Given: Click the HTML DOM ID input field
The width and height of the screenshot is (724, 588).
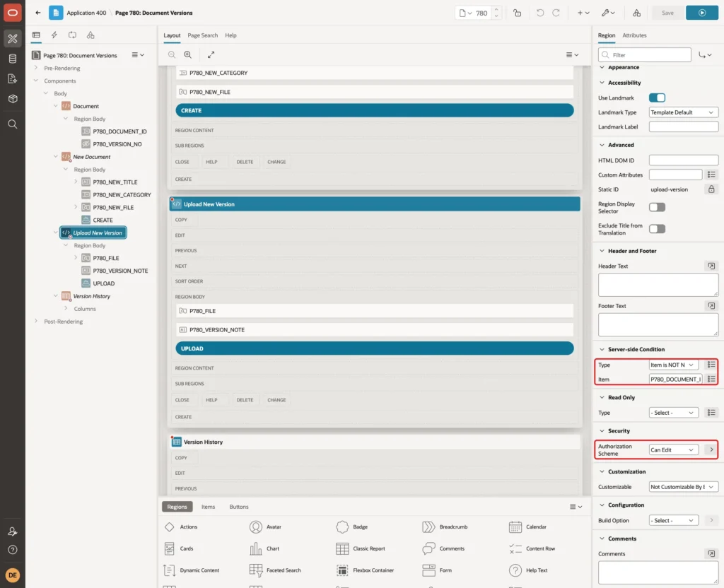Looking at the screenshot, I should [684, 160].
